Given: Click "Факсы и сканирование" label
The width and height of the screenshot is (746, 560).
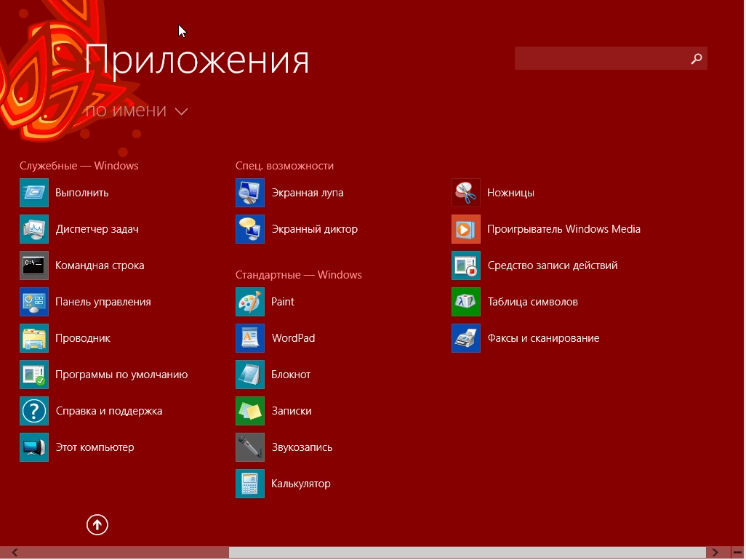Looking at the screenshot, I should [543, 338].
